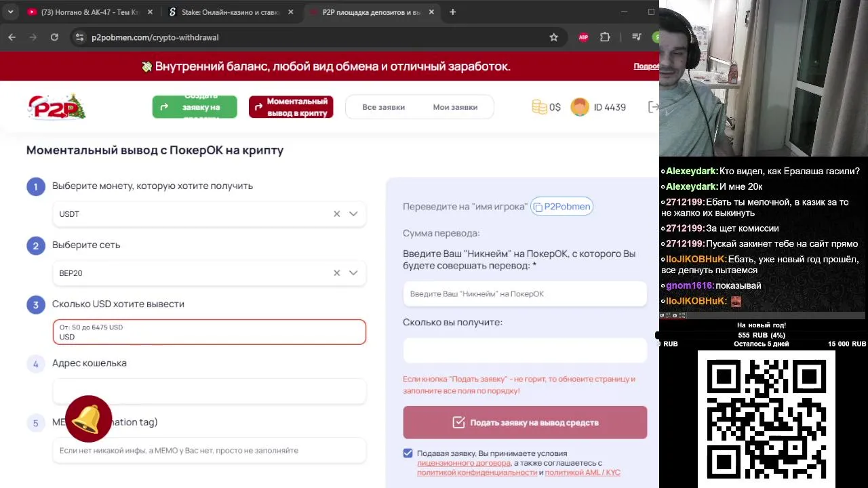The height and width of the screenshot is (488, 868).
Task: Click Подать заявку на вывод средств button
Action: pos(525,422)
